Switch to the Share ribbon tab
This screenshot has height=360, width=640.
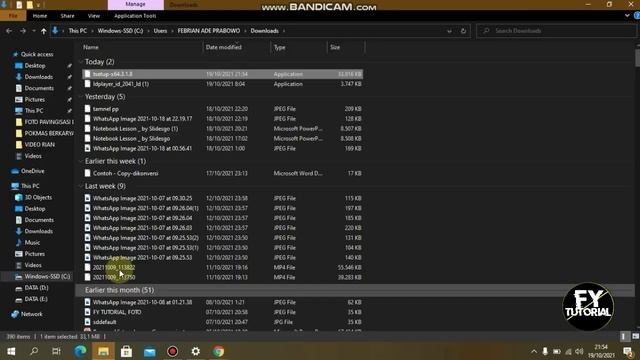[67, 16]
